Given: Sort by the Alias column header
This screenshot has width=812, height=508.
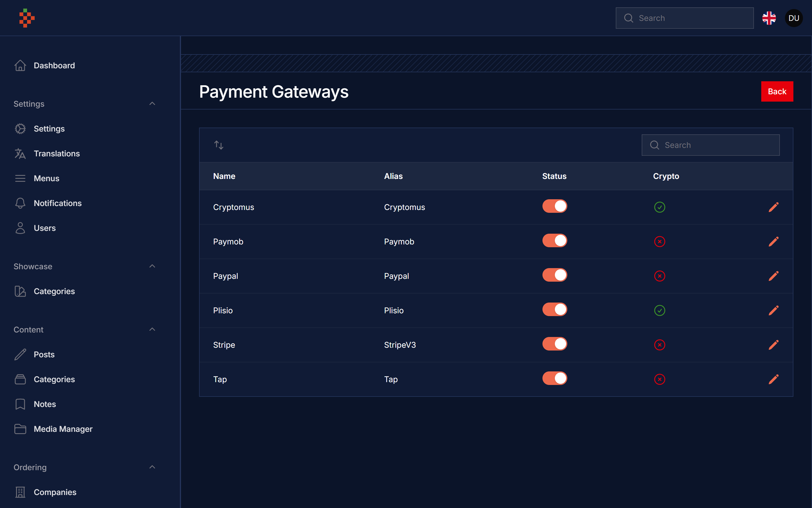Looking at the screenshot, I should pyautogui.click(x=393, y=176).
